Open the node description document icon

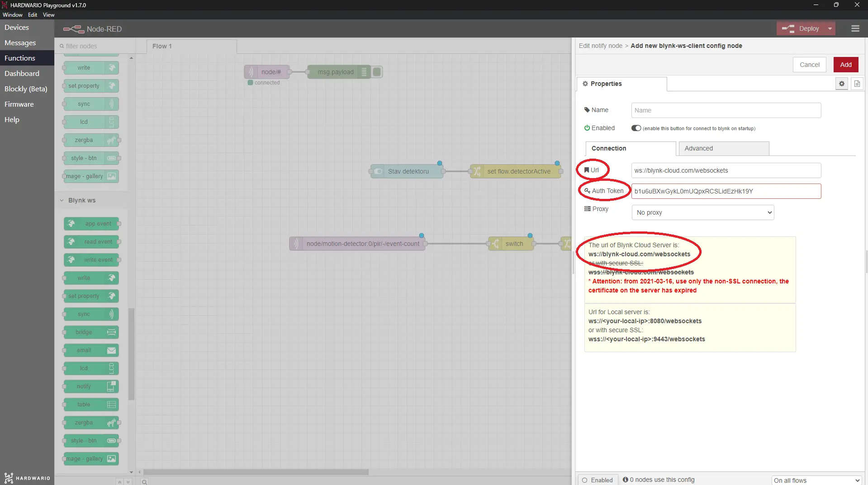click(x=857, y=84)
